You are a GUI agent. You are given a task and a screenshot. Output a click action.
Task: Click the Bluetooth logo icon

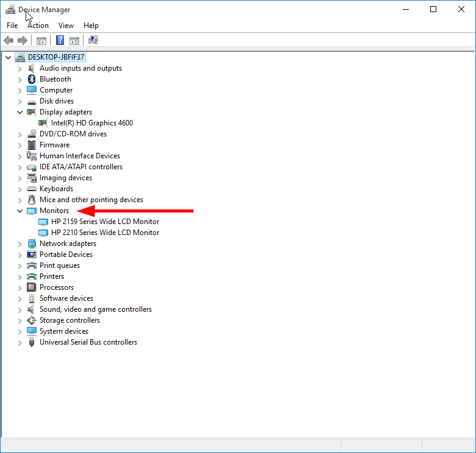[x=32, y=79]
